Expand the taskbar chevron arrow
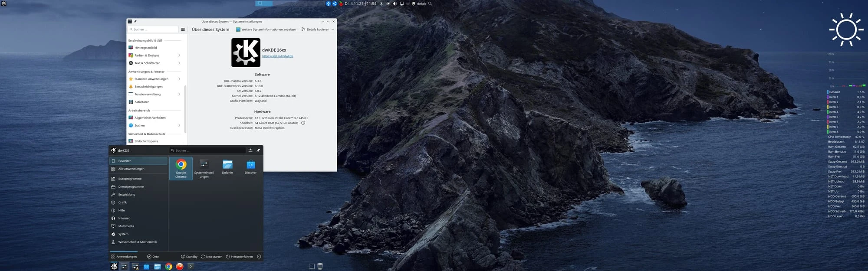Image resolution: width=868 pixels, height=271 pixels. click(x=190, y=266)
